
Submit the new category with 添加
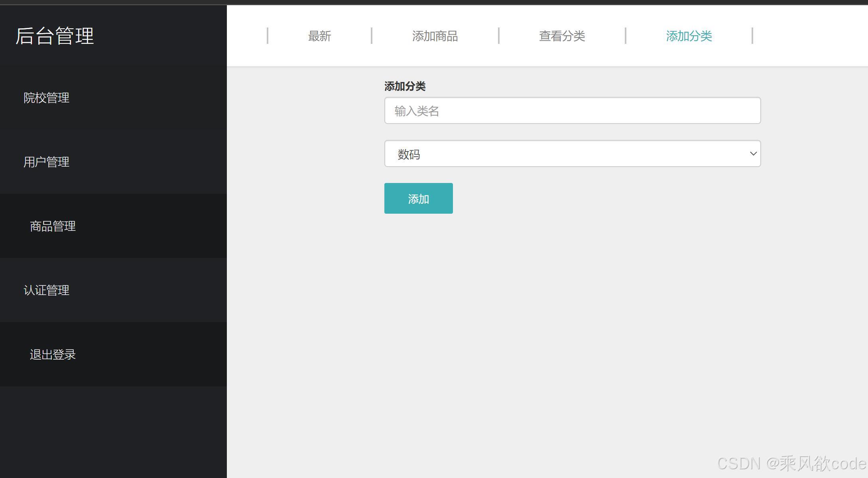coord(418,198)
